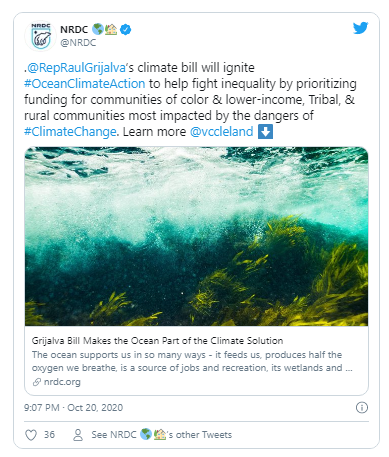
Task: Click the nrdc.org domain link
Action: [x=62, y=382]
